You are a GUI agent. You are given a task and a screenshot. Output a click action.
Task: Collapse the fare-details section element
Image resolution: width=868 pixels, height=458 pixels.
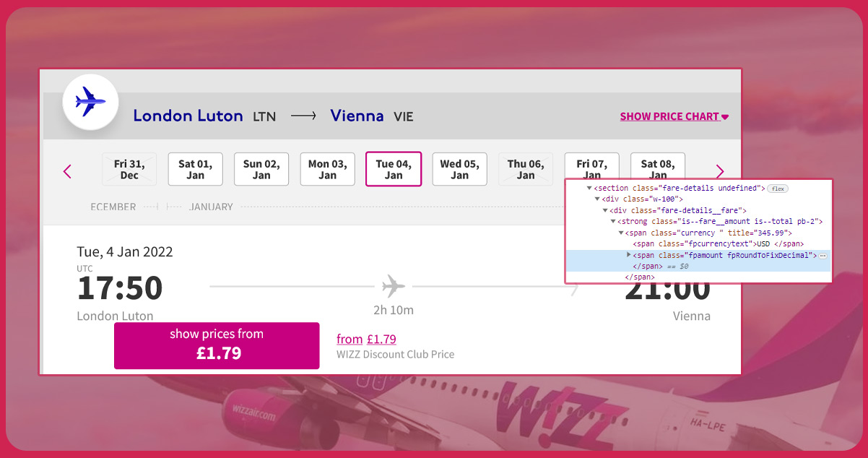[590, 186]
